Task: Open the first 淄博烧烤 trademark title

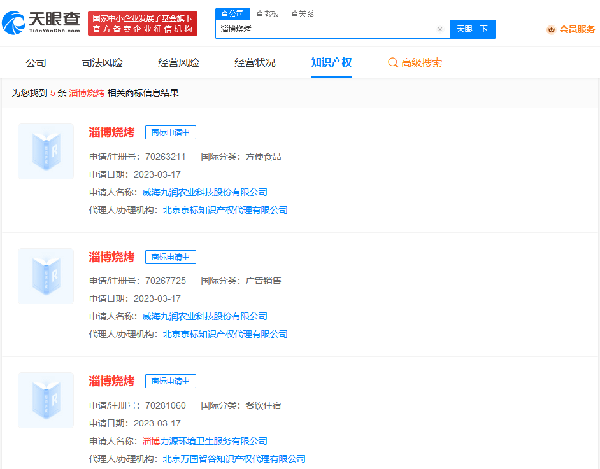Action: point(111,132)
